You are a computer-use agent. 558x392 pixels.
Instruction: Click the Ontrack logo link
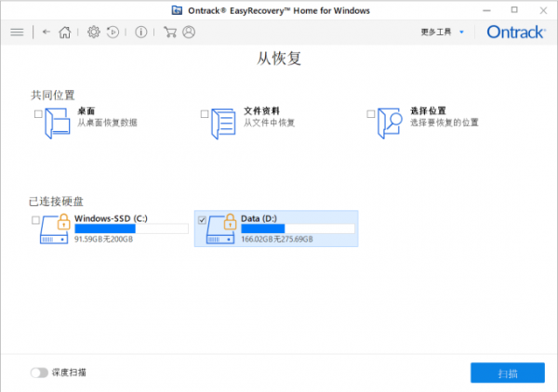click(x=516, y=32)
